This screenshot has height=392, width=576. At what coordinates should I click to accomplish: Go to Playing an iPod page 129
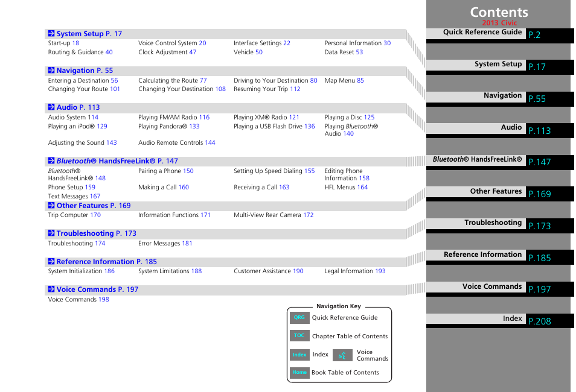(78, 126)
